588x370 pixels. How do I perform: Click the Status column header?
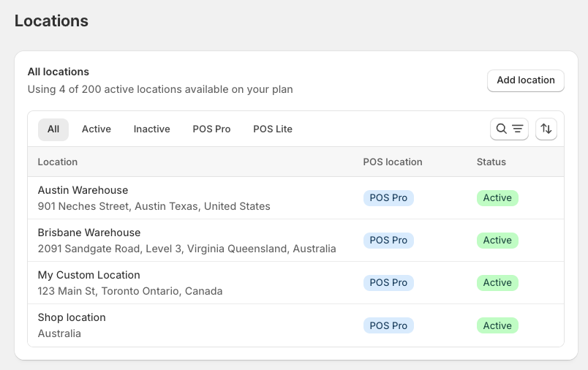coord(491,162)
